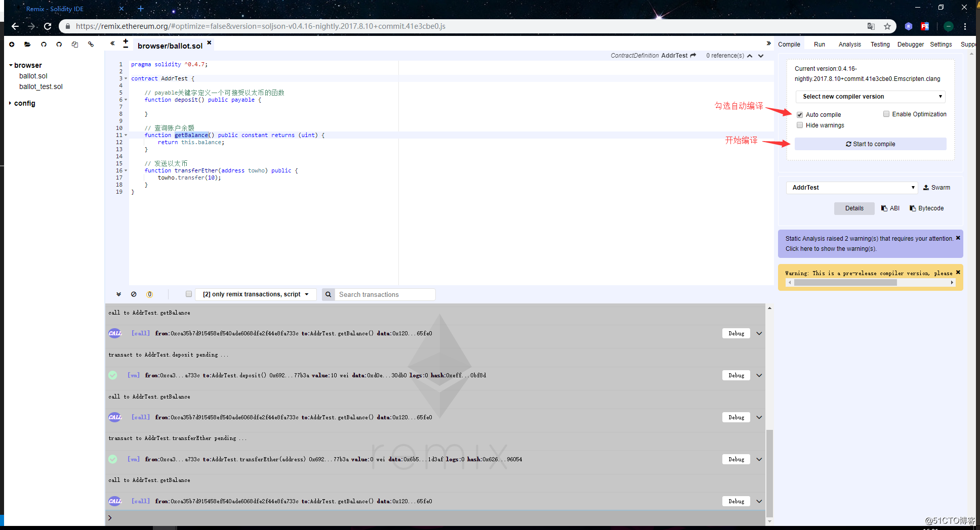
Task: Check the Hide warnings option
Action: [800, 125]
